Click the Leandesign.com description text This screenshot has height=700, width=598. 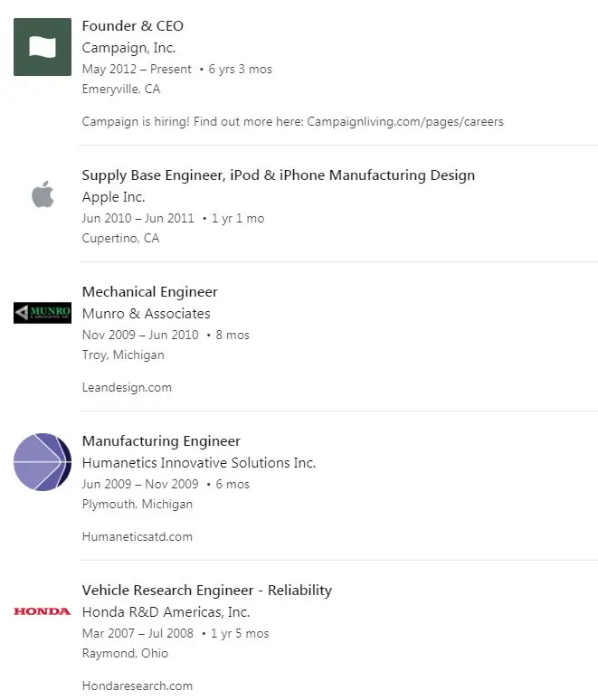127,387
